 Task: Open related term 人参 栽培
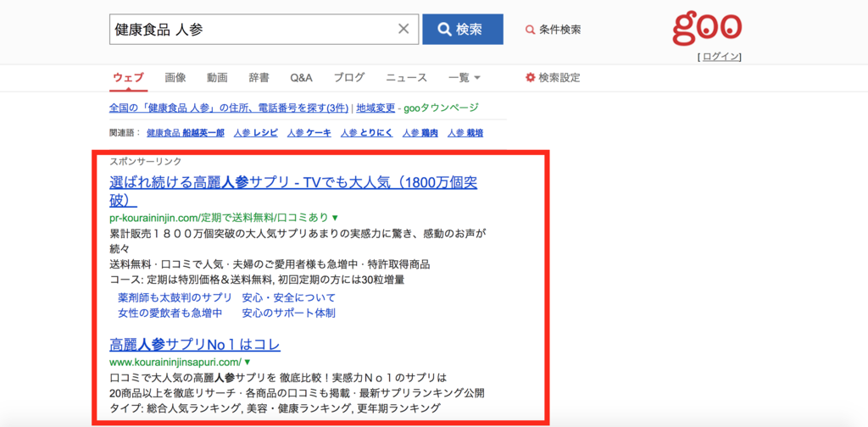pos(465,133)
